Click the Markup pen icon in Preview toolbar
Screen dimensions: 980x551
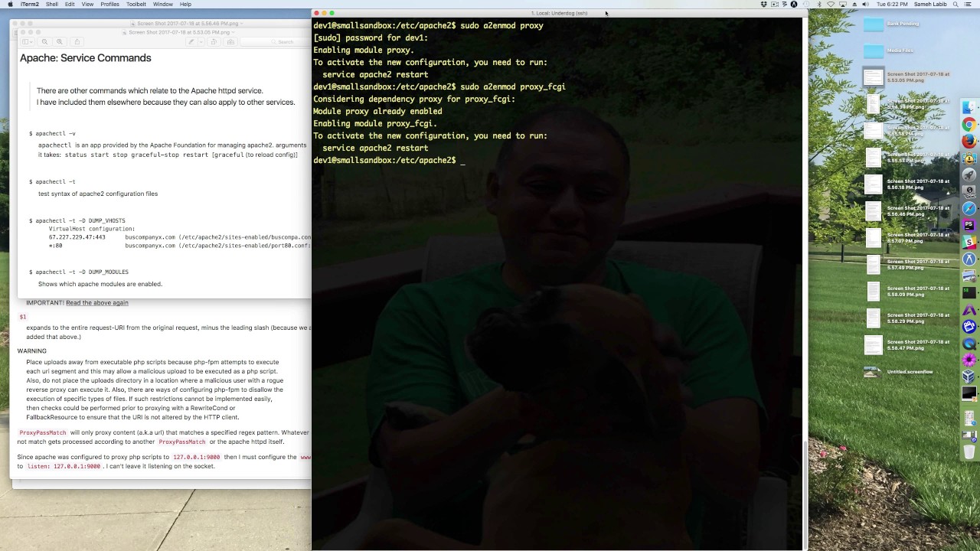191,41
